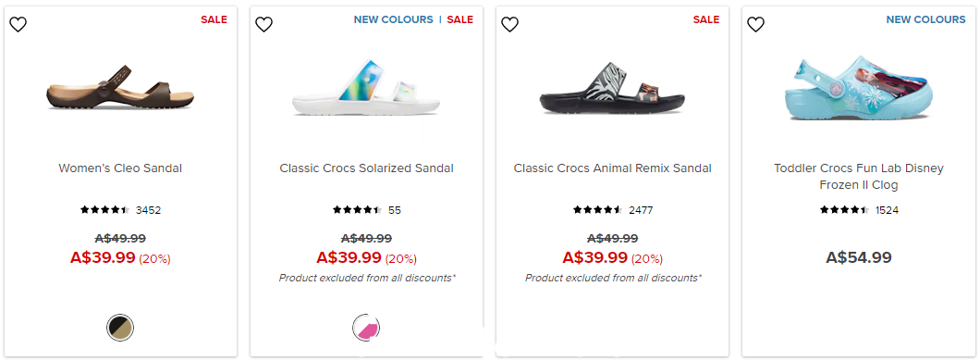The image size is (980, 361).
Task: View the 3452 reviews star rating
Action: coord(120,210)
